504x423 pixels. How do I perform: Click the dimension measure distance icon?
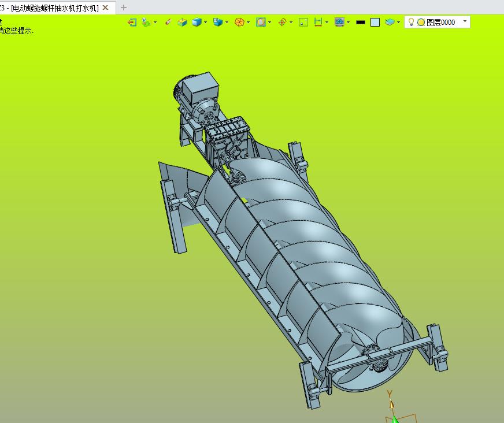(x=318, y=22)
